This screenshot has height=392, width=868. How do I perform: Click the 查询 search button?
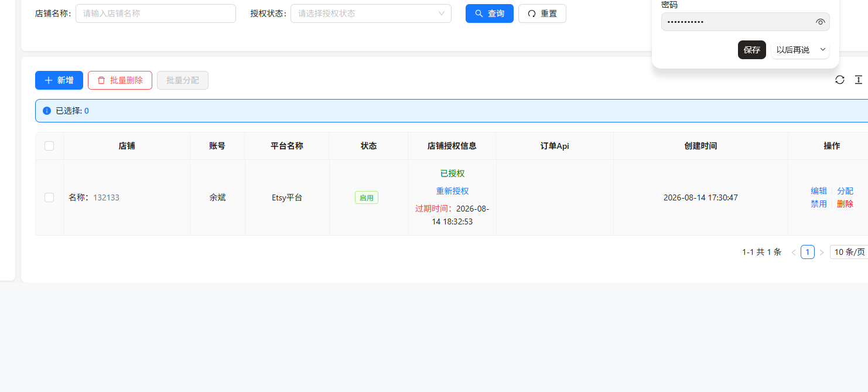(490, 13)
